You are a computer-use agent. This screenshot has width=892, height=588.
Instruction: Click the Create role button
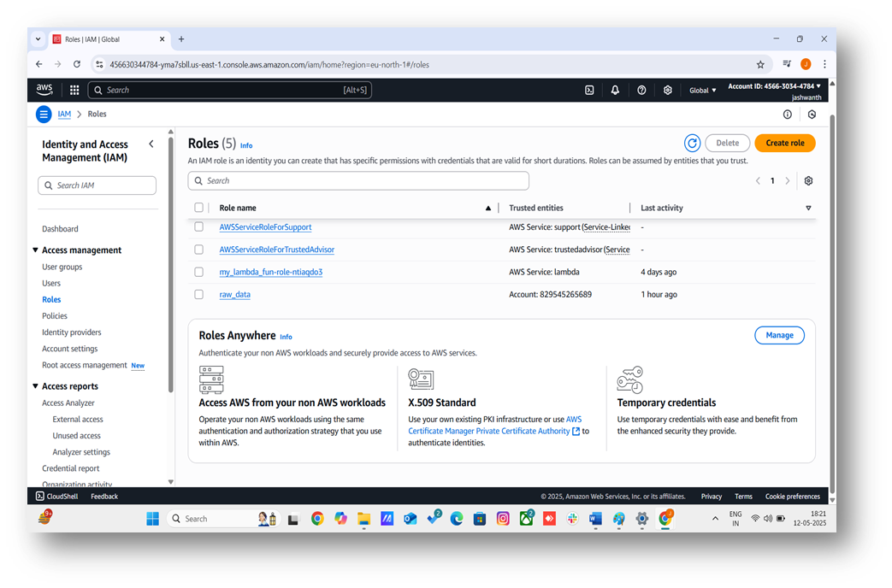784,143
